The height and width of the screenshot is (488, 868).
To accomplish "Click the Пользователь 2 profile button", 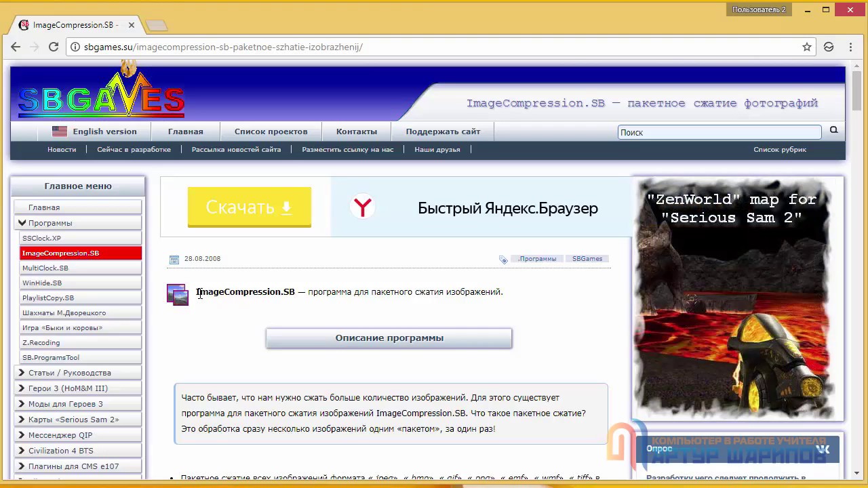I will pyautogui.click(x=759, y=9).
